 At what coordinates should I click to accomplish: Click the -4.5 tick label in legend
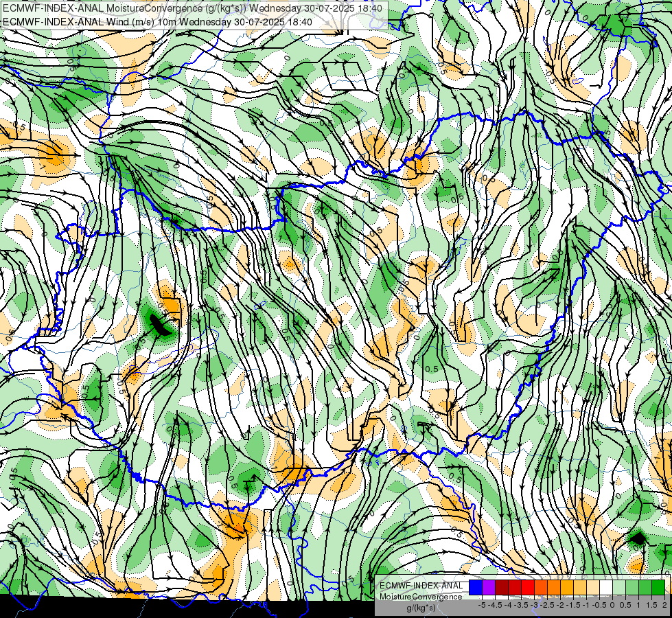click(495, 605)
